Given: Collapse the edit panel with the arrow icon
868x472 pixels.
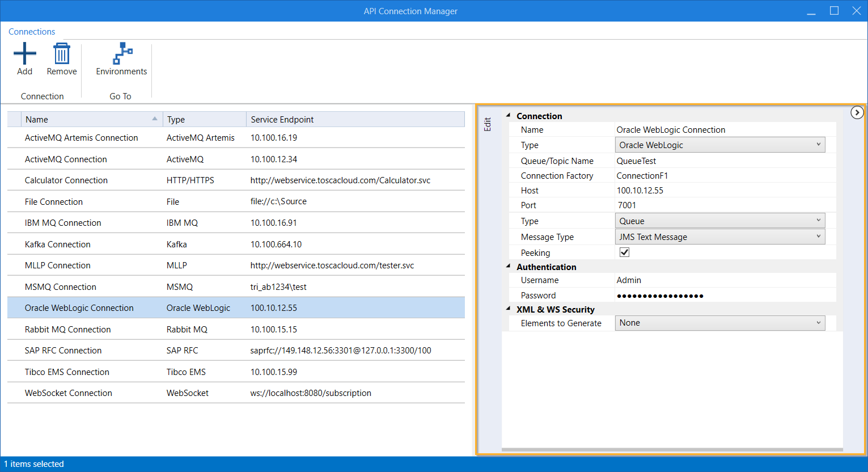Looking at the screenshot, I should [x=857, y=112].
